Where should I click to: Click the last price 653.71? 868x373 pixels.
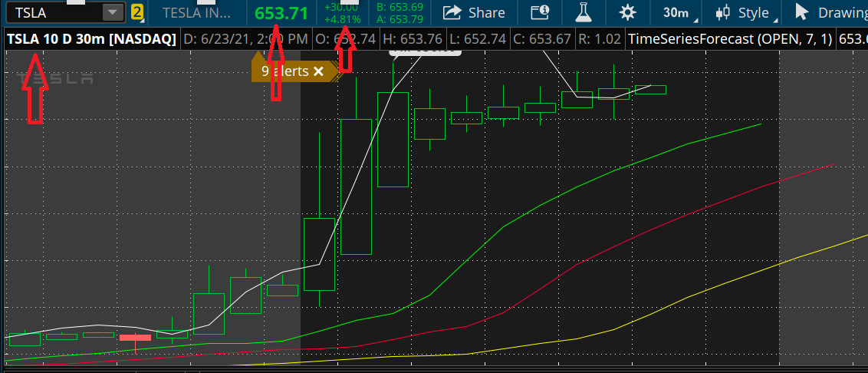(x=281, y=13)
